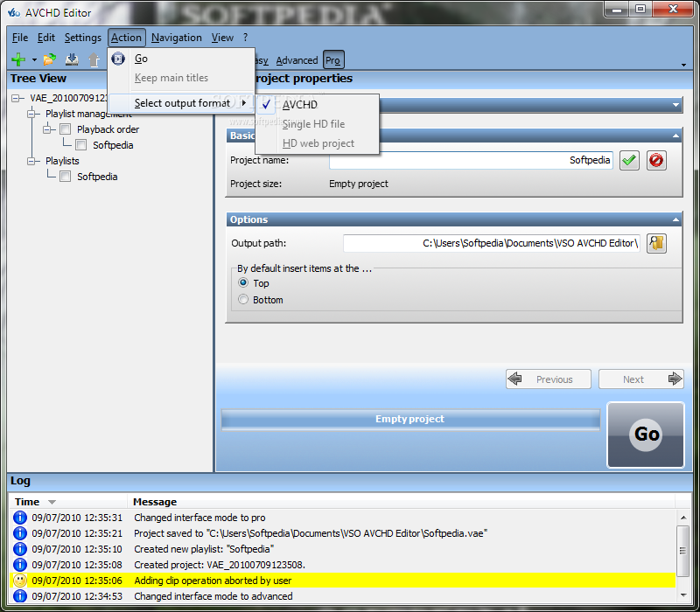Viewport: 700px width, 612px height.
Task: Maximize the AVCHD Editor window
Action: coord(641,9)
